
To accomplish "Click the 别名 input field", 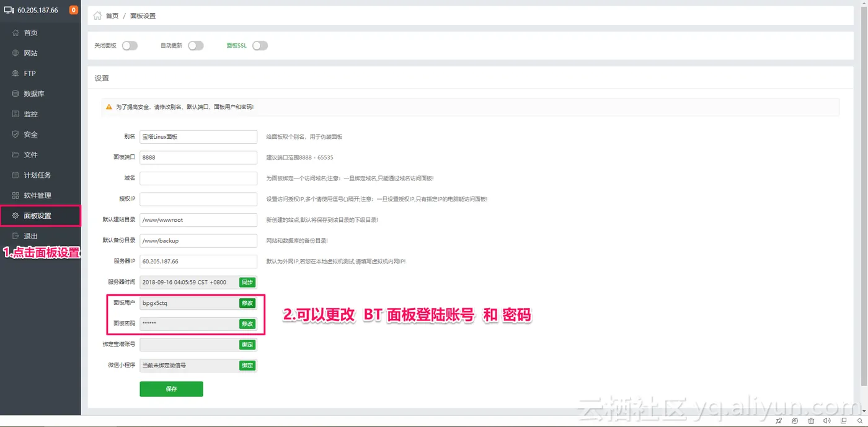I will [x=198, y=137].
